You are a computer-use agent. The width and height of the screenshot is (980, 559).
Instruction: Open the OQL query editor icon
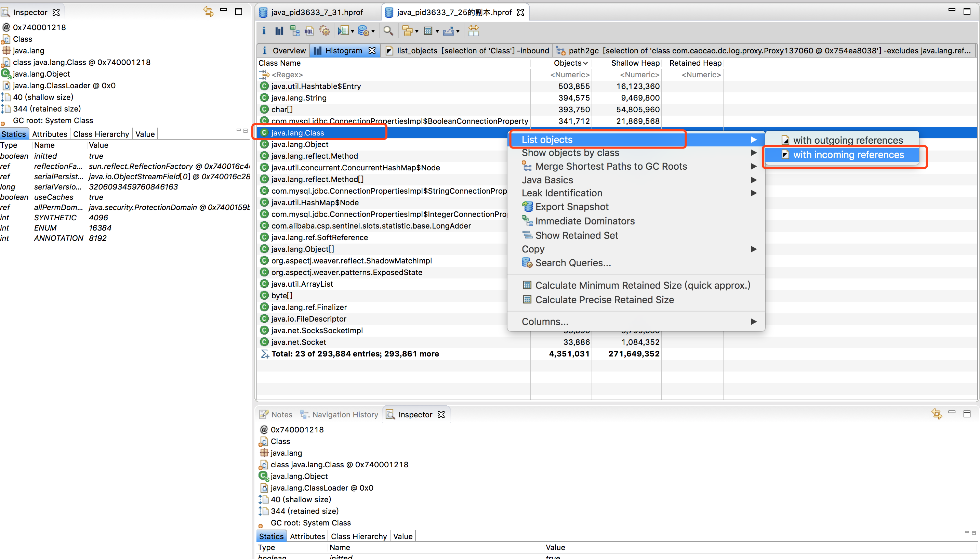tap(309, 31)
